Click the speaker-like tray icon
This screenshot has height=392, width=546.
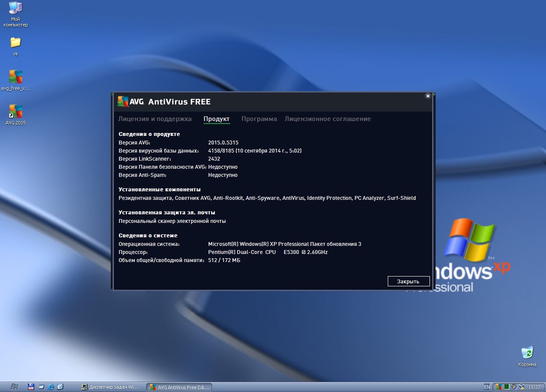[514, 387]
